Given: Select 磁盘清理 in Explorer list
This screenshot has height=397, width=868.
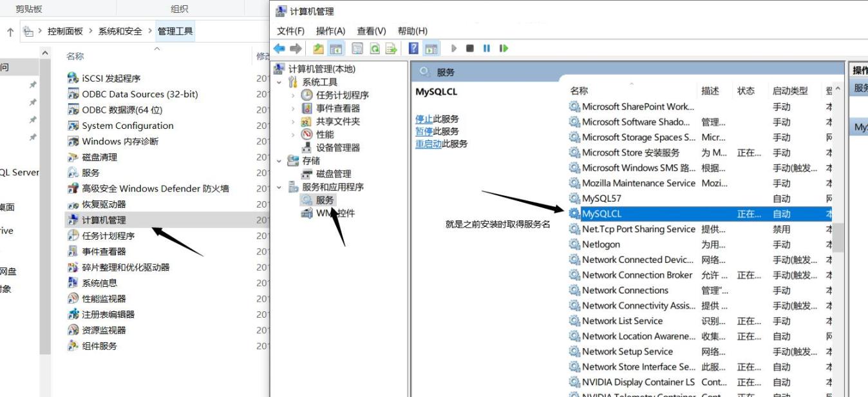Looking at the screenshot, I should tap(99, 157).
